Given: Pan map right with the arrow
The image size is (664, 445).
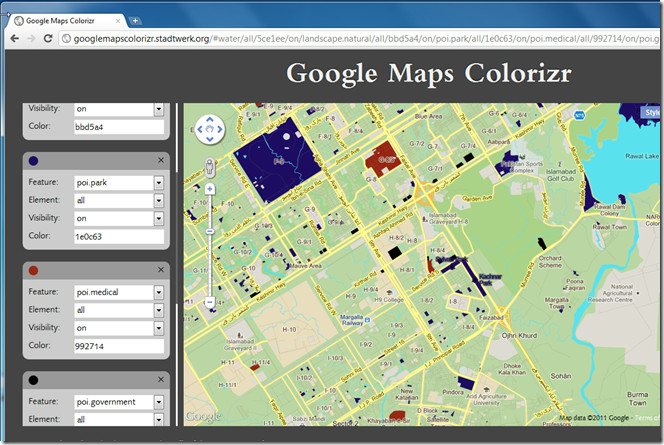Looking at the screenshot, I should [219, 129].
